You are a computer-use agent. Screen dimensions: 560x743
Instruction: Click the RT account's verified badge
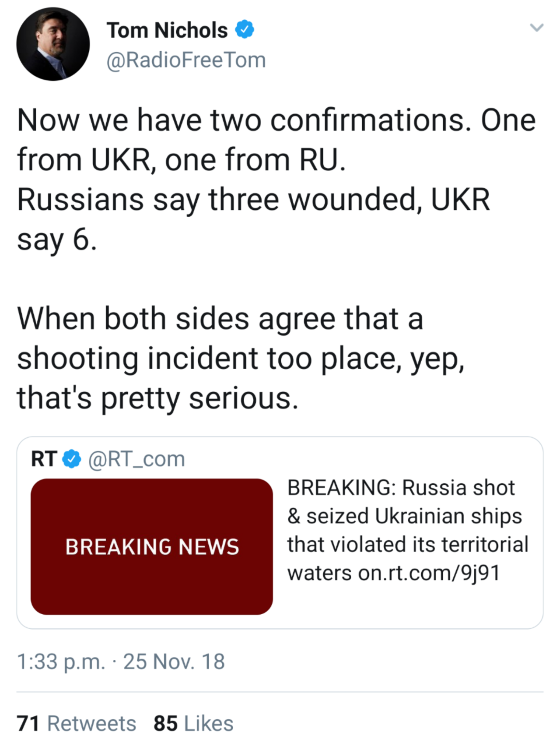pos(71,459)
